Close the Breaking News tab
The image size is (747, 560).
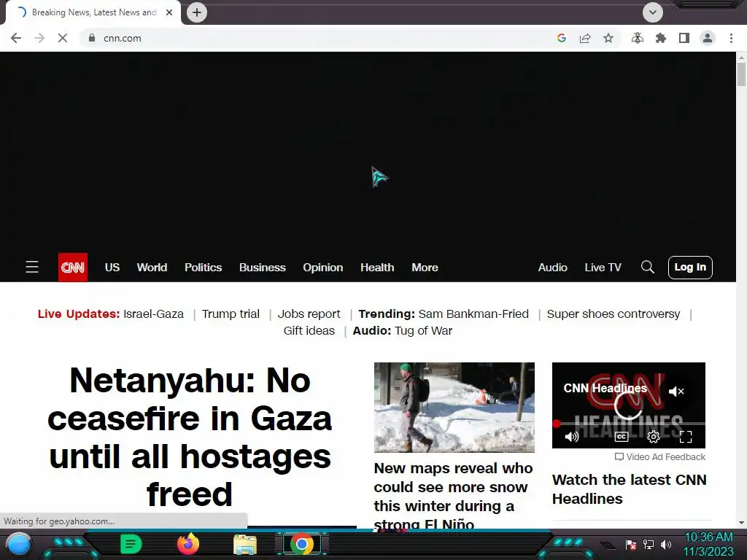point(169,12)
